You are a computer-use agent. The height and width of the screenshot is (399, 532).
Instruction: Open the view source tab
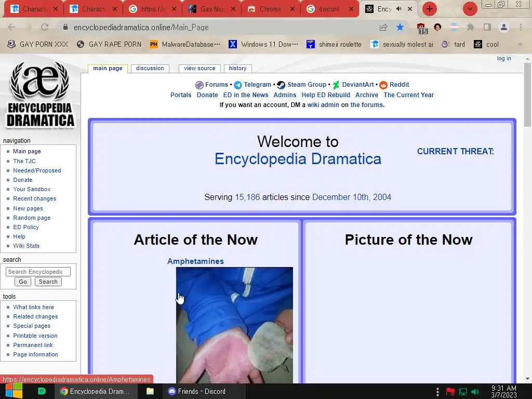tap(199, 68)
